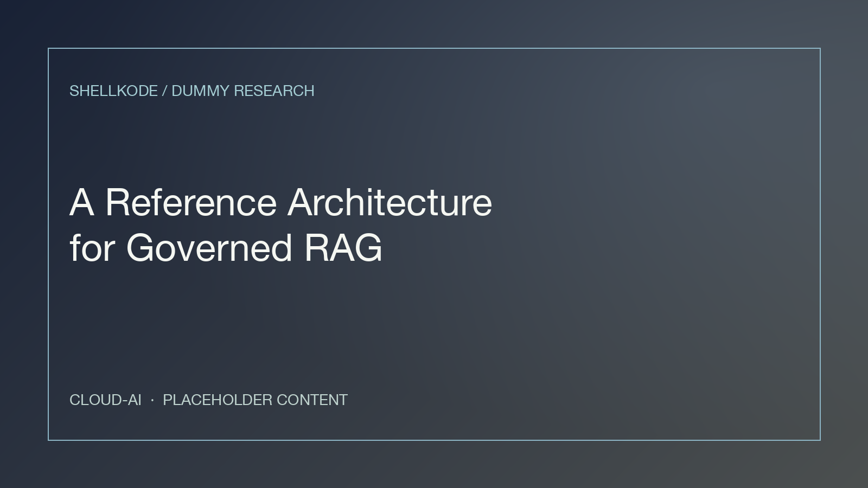868x488 pixels.
Task: Click the 'CLOUD-AI' footer label
Action: tap(105, 400)
